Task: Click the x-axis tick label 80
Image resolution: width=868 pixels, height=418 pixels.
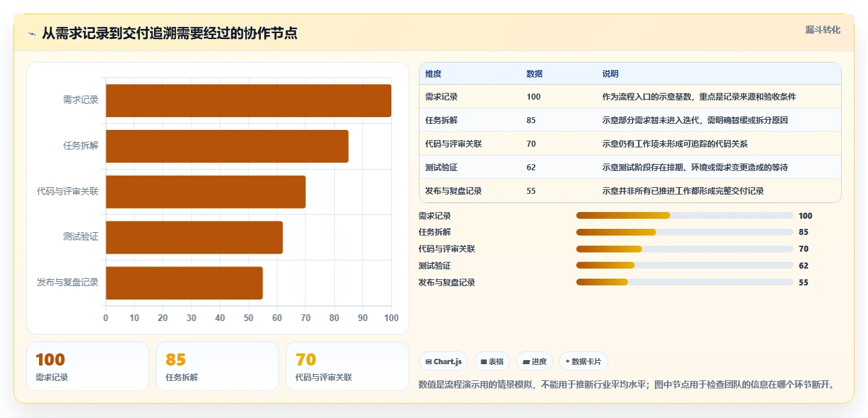Action: [334, 318]
